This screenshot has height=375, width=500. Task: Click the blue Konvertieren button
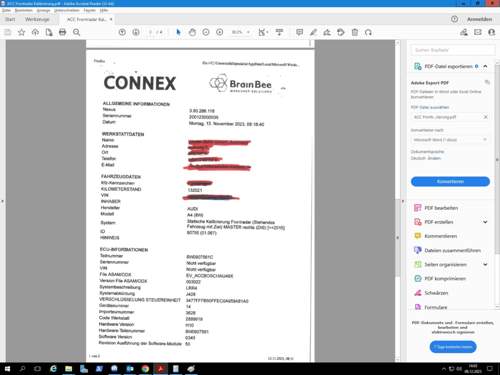(x=450, y=181)
